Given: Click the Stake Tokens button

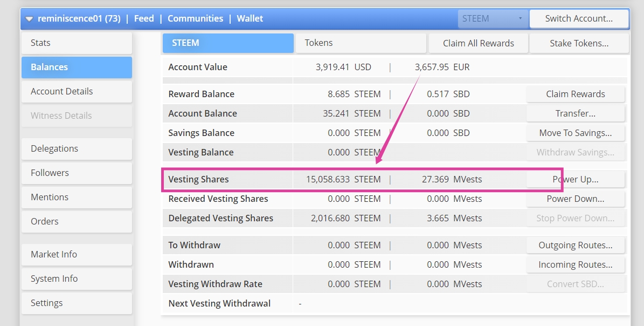Looking at the screenshot, I should tap(579, 43).
